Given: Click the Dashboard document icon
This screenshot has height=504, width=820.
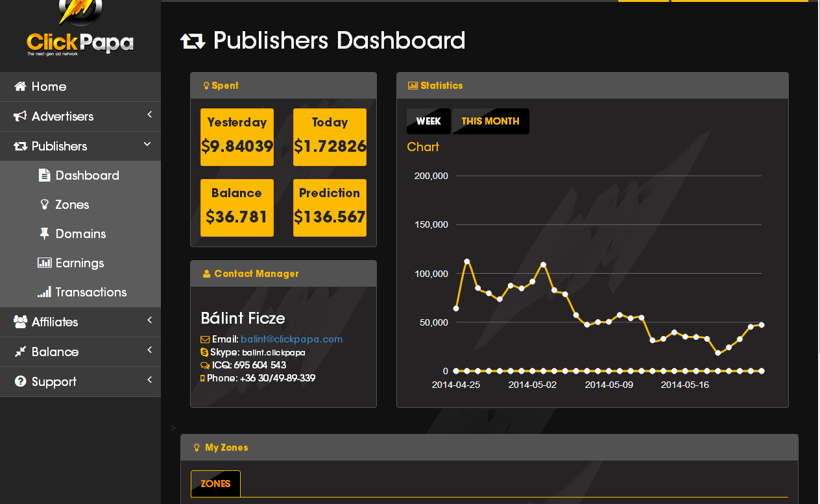Looking at the screenshot, I should click(x=44, y=175).
